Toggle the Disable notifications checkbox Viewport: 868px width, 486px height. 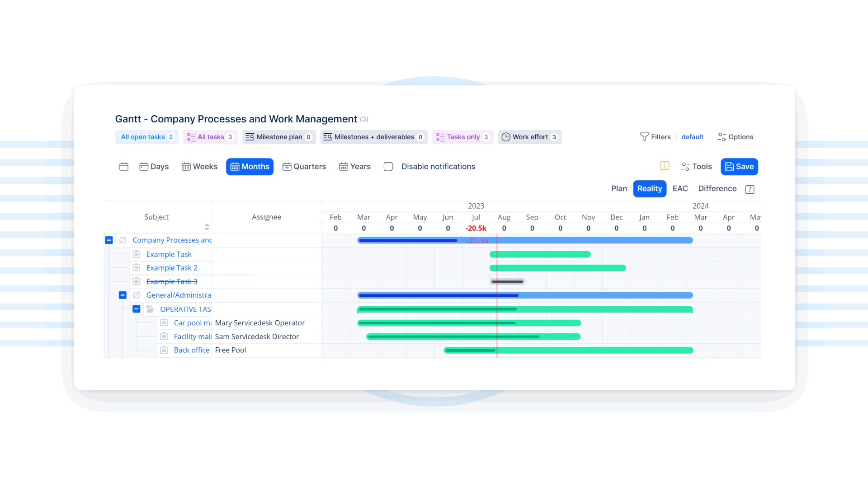pyautogui.click(x=388, y=167)
